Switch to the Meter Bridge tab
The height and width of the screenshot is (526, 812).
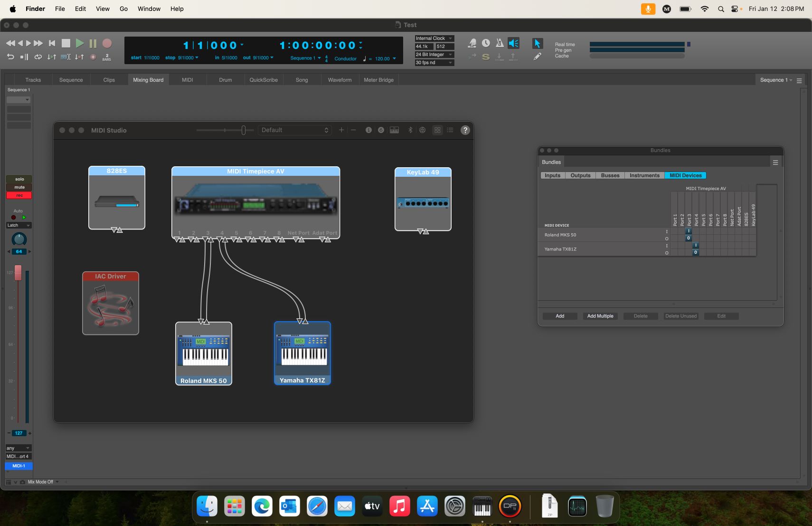pyautogui.click(x=379, y=80)
